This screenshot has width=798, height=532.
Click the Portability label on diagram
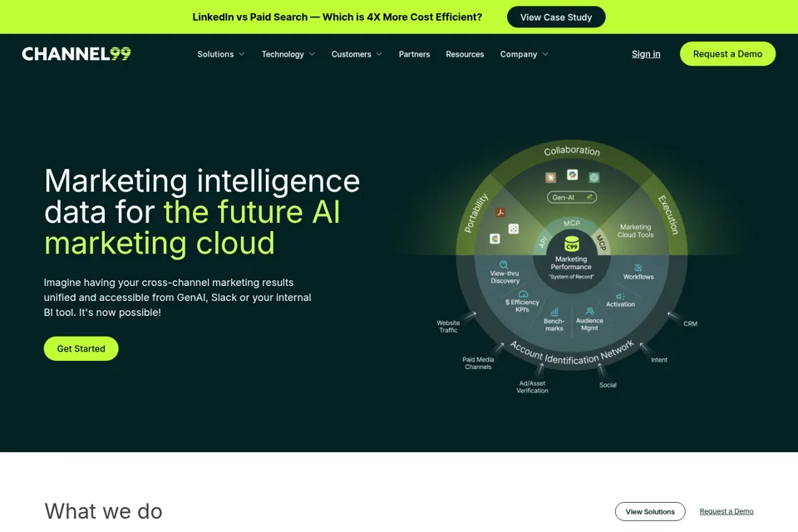click(475, 213)
